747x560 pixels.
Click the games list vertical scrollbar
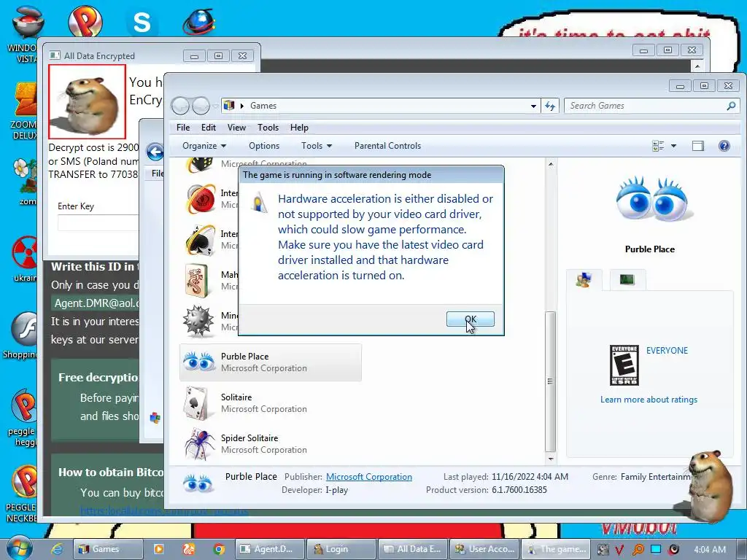tap(550, 381)
